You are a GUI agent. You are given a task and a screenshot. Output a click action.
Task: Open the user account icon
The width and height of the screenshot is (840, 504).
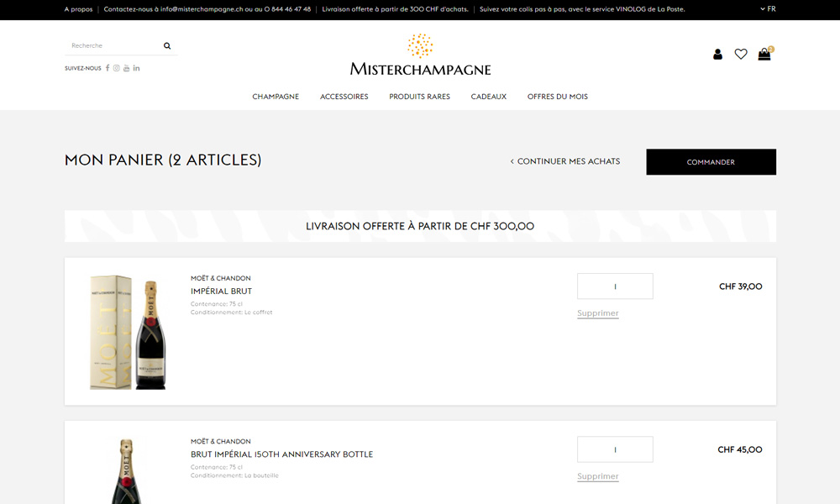pos(717,55)
